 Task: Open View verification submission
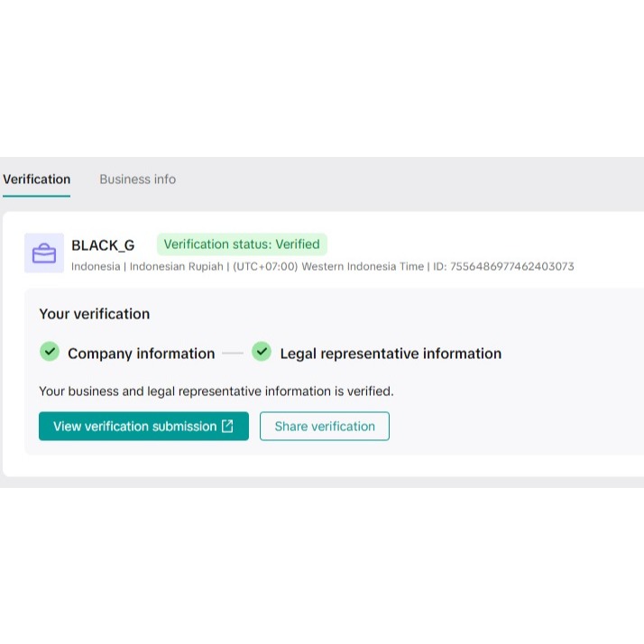(x=135, y=427)
